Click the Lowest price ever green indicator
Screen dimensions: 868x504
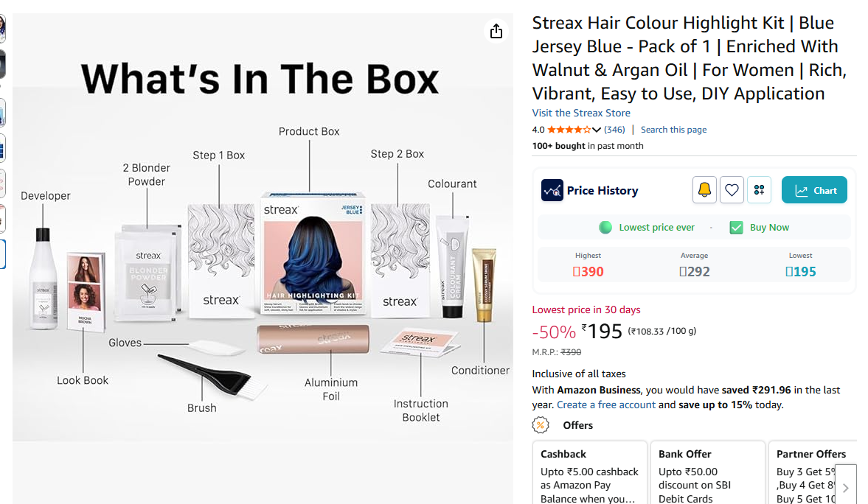tap(605, 228)
